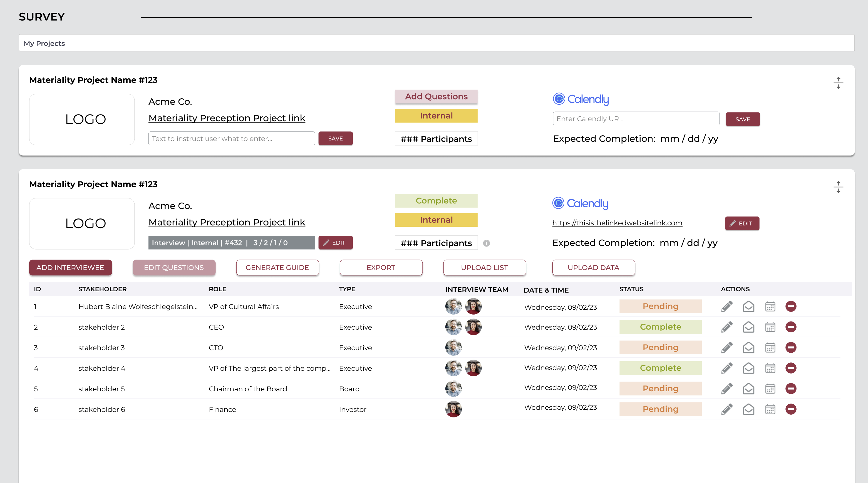Click the Add Questions status badge
The width and height of the screenshot is (868, 483).
coord(436,96)
